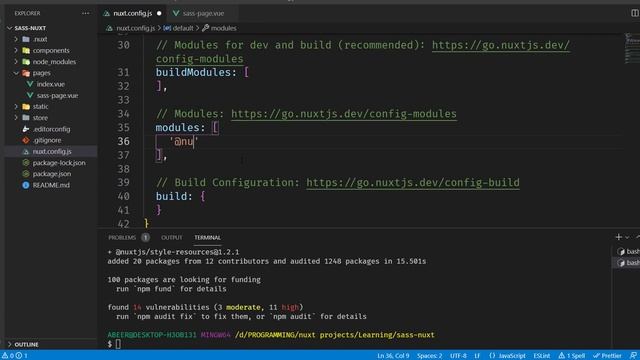
Task: Open package.json file
Action: [52, 174]
